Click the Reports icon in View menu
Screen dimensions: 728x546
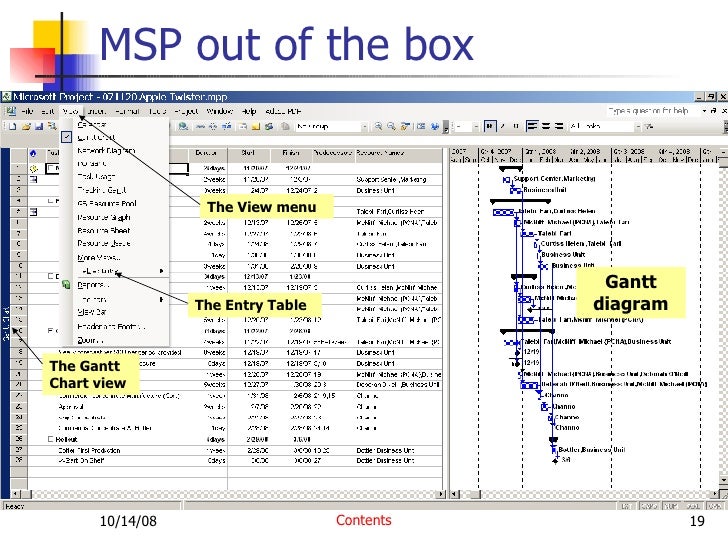point(66,285)
